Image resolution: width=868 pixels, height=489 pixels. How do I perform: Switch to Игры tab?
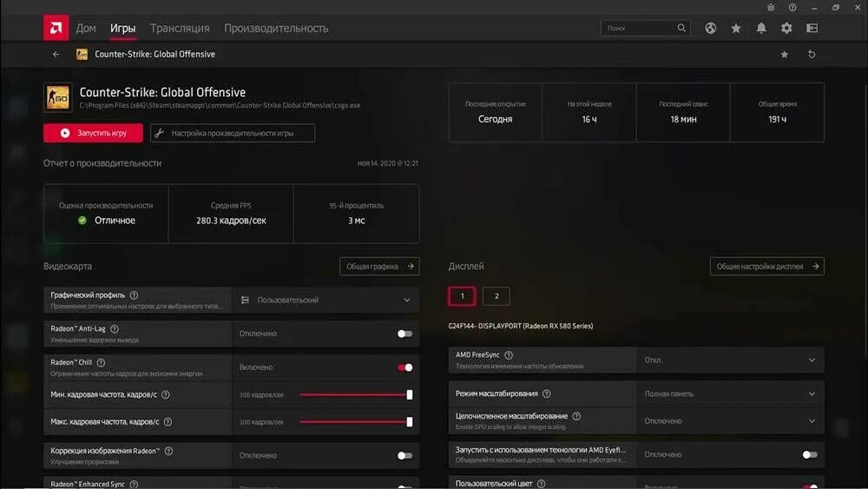123,29
